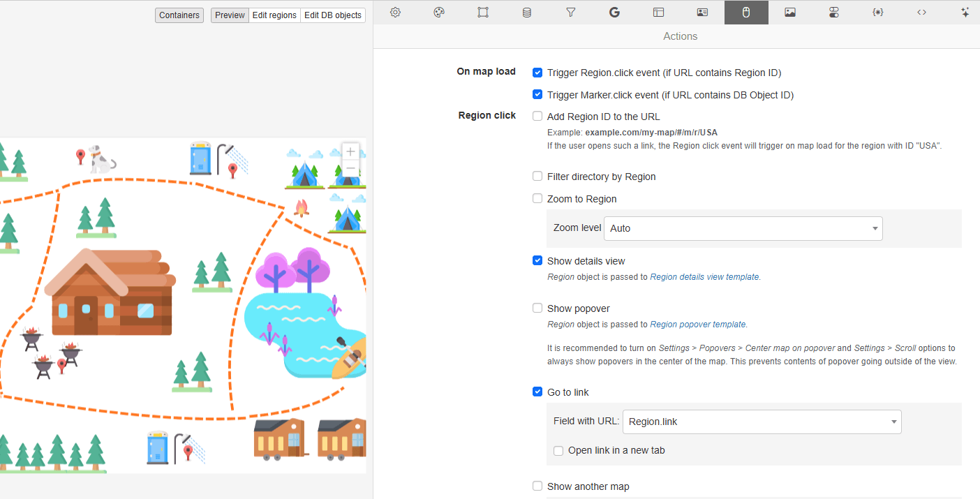
Task: Expand the Zoom level dropdown
Action: pyautogui.click(x=743, y=228)
